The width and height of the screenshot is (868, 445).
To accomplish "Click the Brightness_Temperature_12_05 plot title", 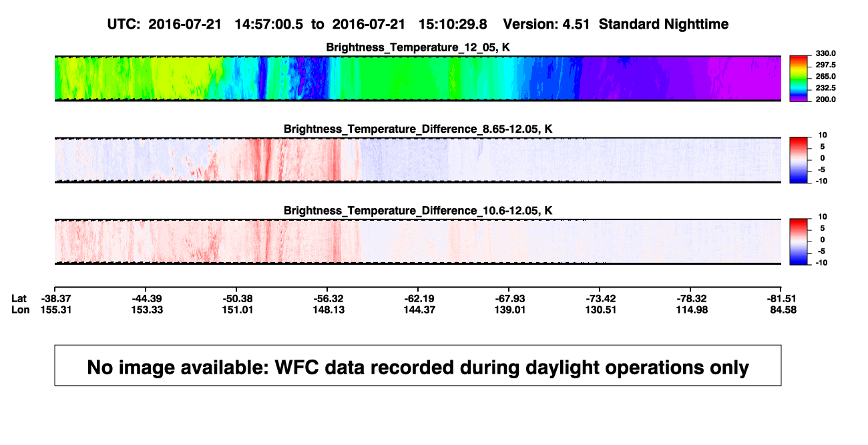I will 418,47.
